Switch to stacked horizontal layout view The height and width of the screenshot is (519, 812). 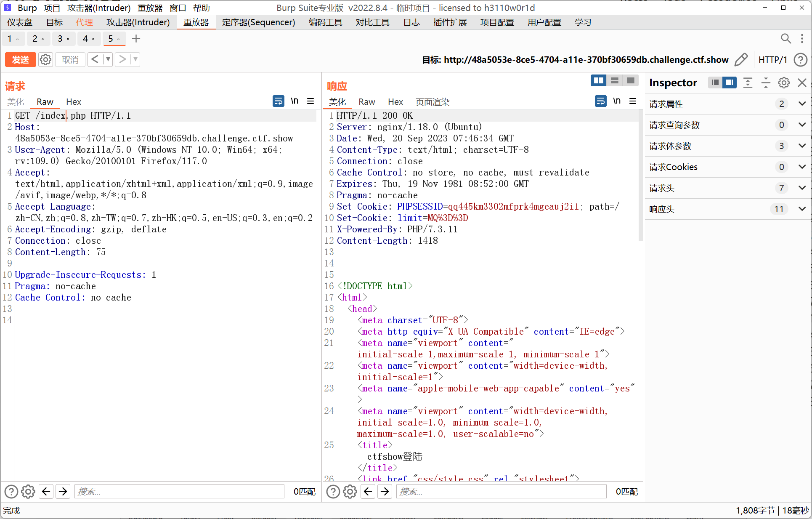tap(615, 80)
